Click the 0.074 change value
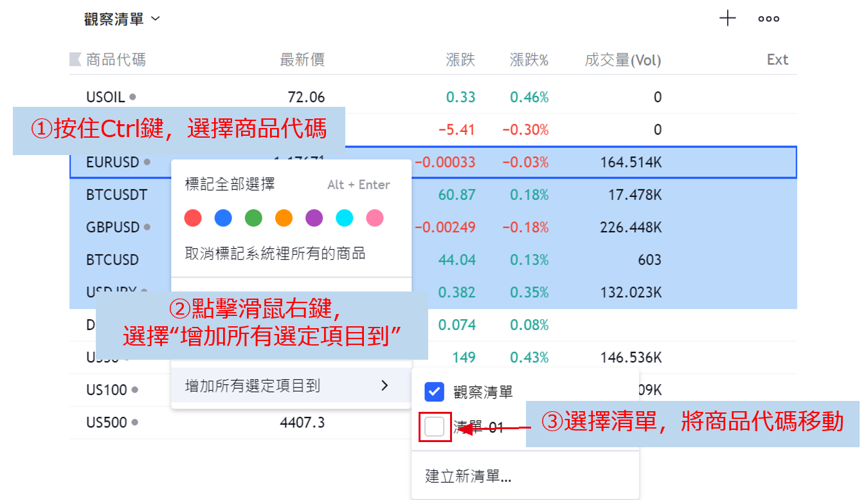Image resolution: width=868 pixels, height=500 pixels. pos(457,325)
